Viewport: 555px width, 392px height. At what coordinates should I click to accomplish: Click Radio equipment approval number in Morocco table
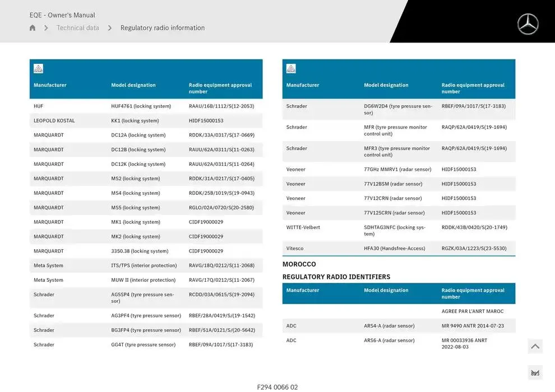[x=473, y=293]
